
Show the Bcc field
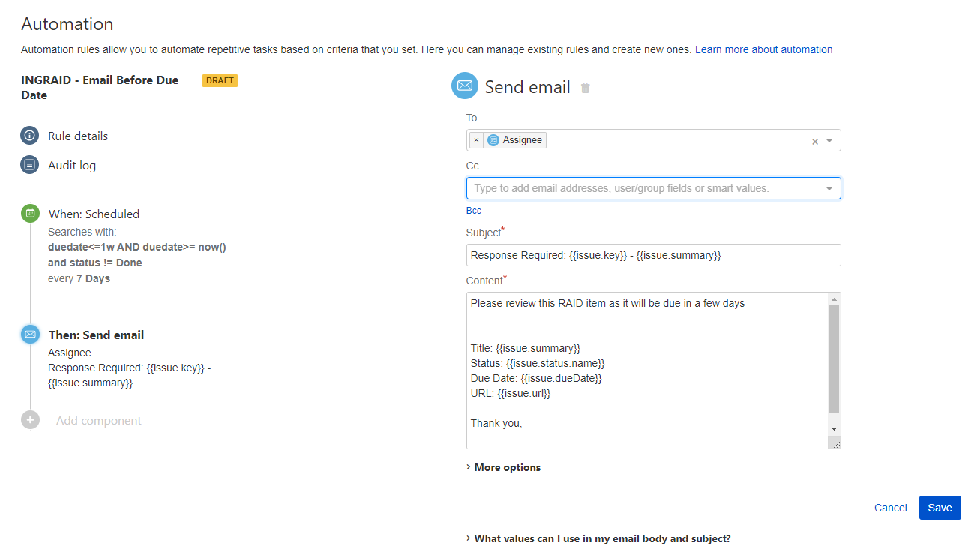tap(474, 210)
